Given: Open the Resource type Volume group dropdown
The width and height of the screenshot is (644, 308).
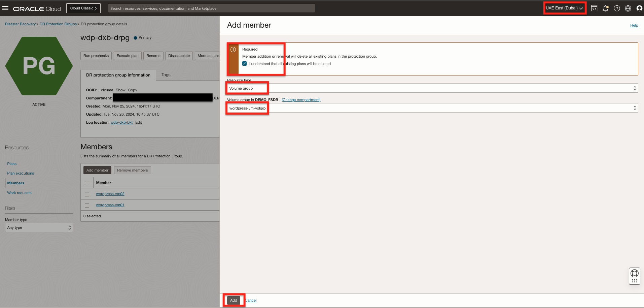Looking at the screenshot, I should (x=432, y=88).
